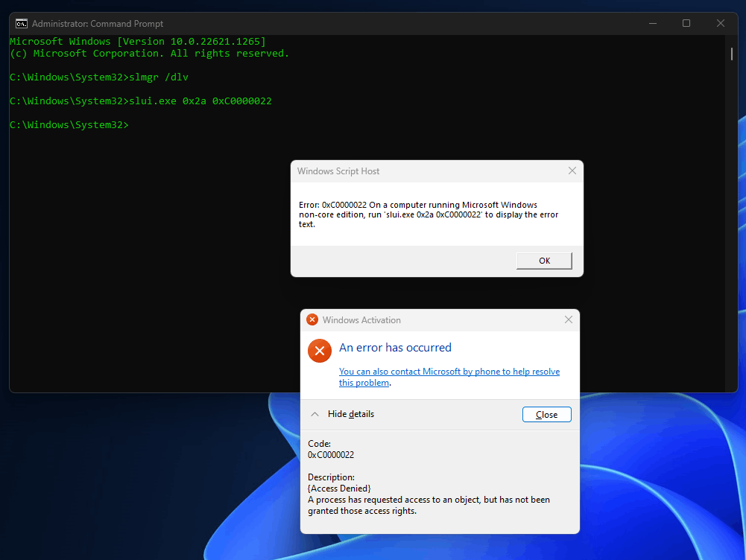
Task: Click the Microsoft Windows version line
Action: coord(138,42)
